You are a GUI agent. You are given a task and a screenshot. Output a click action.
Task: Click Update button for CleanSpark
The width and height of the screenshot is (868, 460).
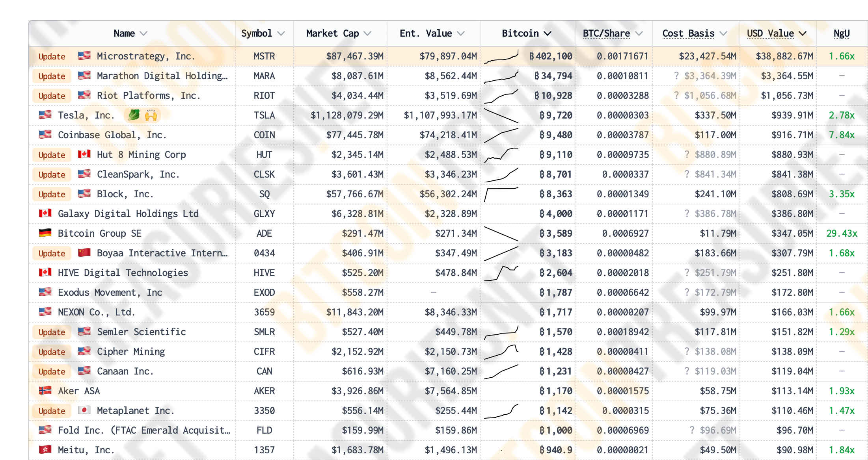click(x=52, y=174)
